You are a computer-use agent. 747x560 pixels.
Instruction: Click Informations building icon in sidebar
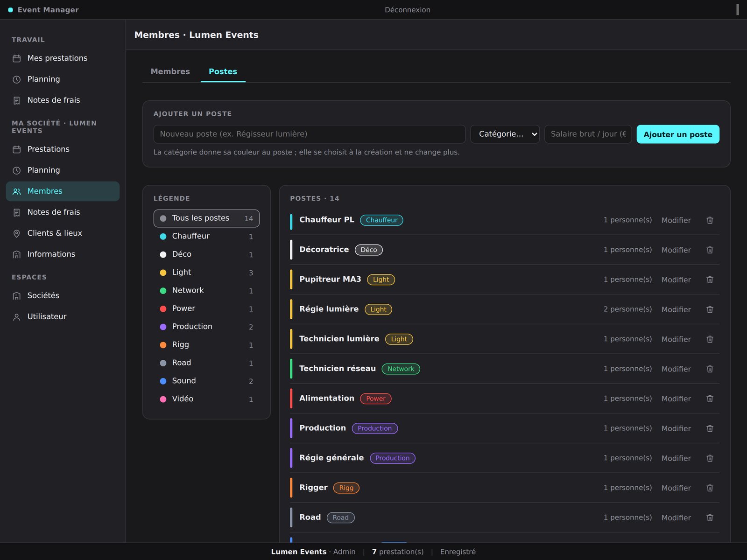pyautogui.click(x=17, y=254)
